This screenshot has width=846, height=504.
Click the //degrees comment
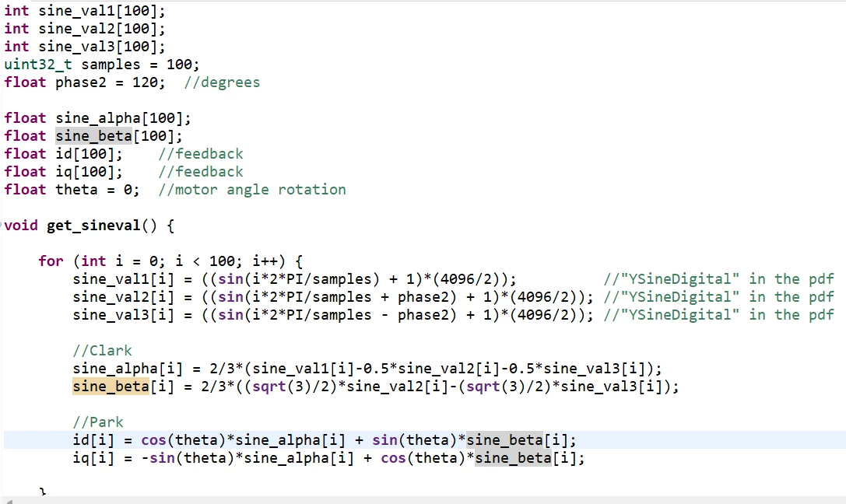click(222, 82)
